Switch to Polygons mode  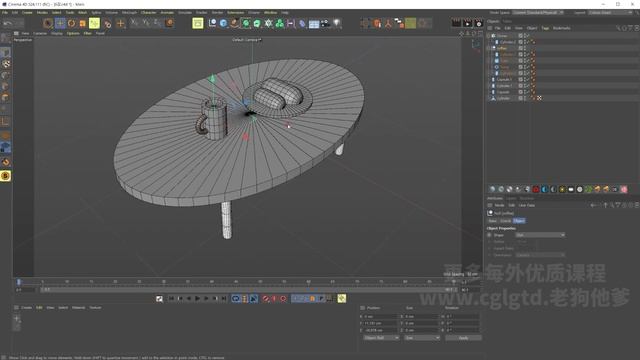pos(6,98)
